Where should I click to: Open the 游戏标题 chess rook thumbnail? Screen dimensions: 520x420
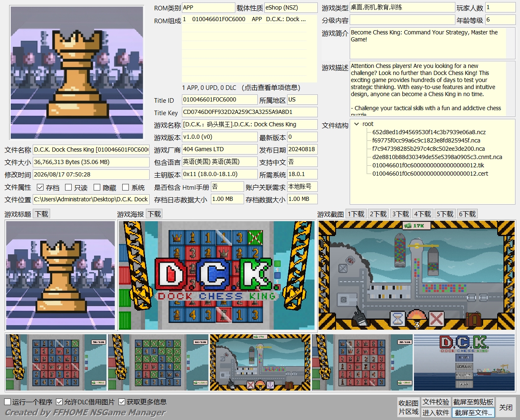60,275
